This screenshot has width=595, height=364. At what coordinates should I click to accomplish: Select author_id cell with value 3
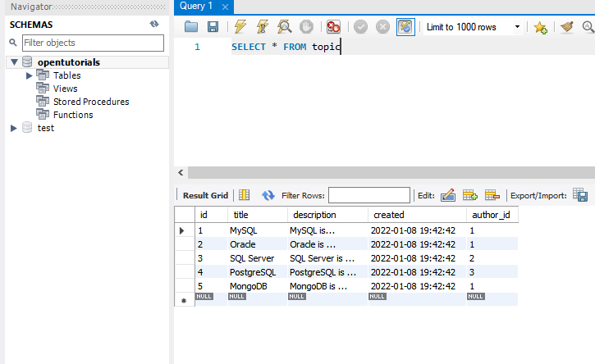[492, 272]
